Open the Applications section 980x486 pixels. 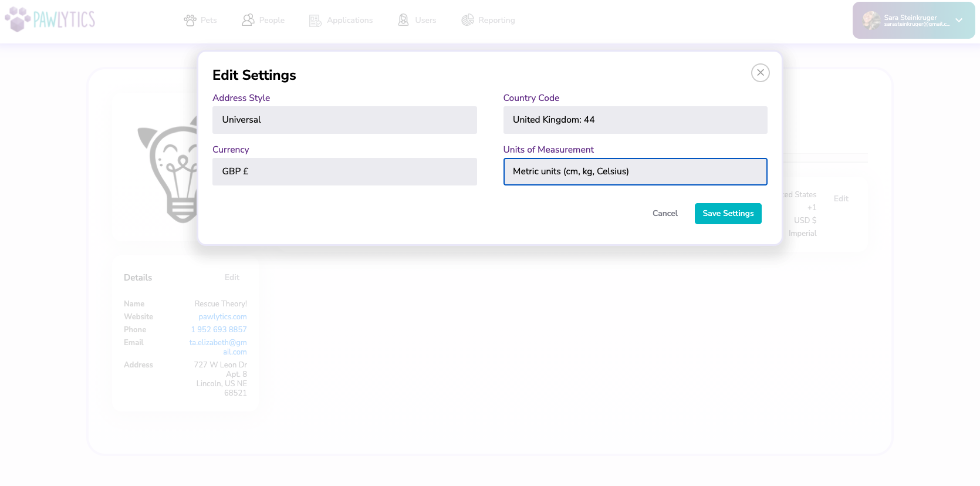(350, 21)
